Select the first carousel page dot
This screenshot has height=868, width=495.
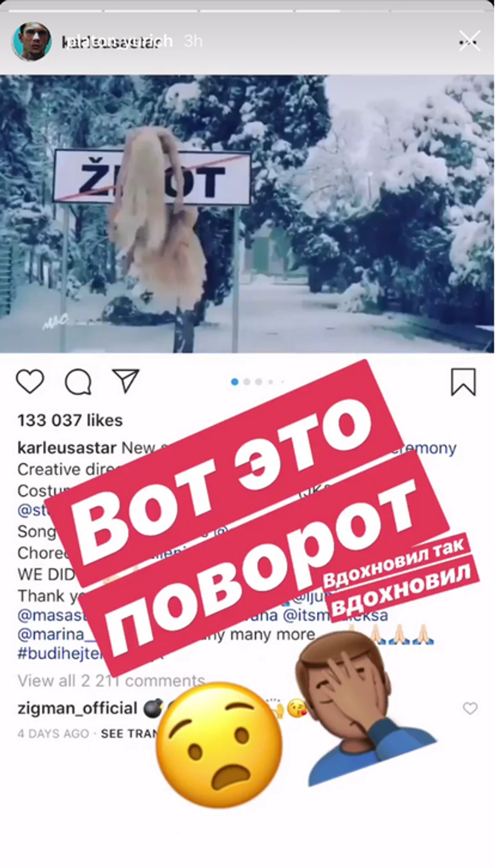tap(235, 382)
